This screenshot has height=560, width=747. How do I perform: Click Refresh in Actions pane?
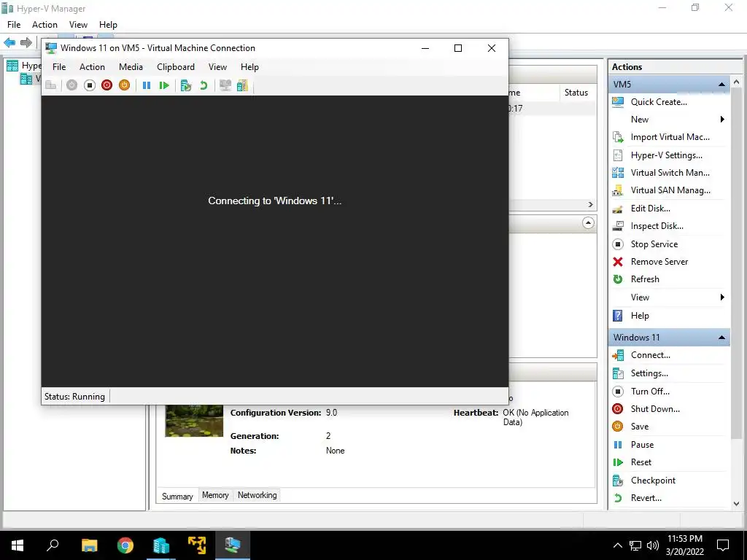tap(645, 279)
